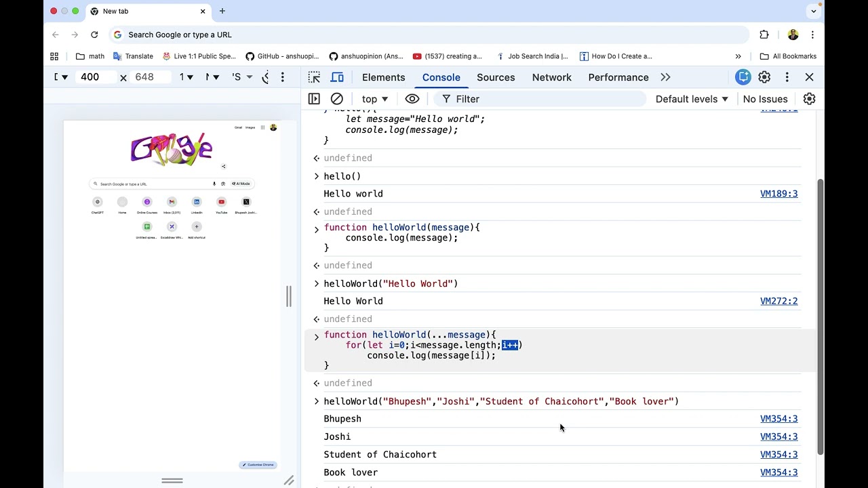868x488 pixels.
Task: Open the LinkedIn shortcut
Action: 197,205
